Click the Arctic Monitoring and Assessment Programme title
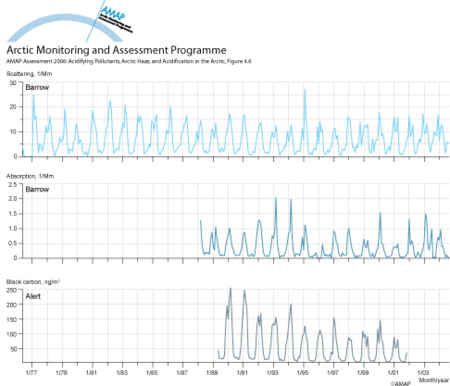This screenshot has height=386, width=450. click(116, 50)
